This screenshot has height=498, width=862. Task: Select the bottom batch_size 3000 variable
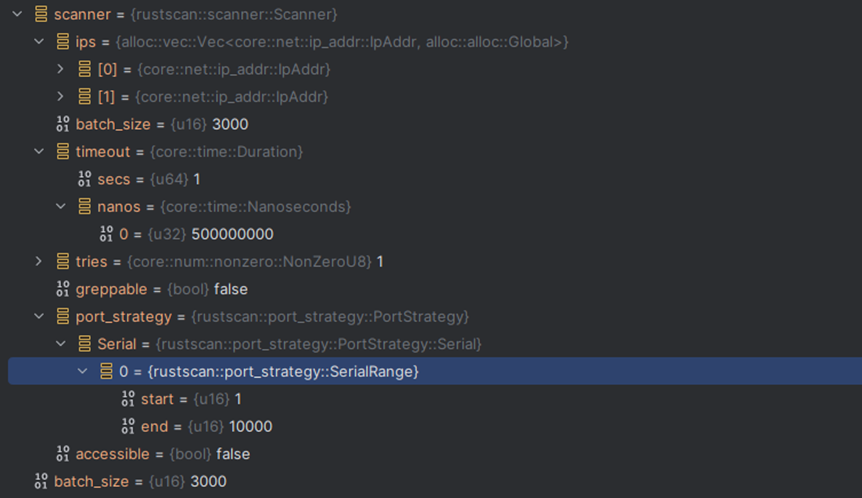coord(140,481)
